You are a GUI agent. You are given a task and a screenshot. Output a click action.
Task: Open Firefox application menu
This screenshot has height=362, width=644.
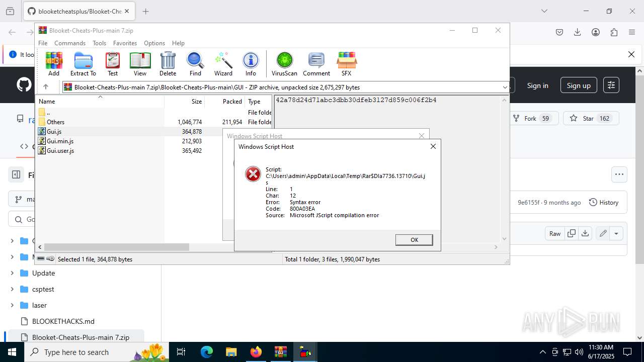pyautogui.click(x=631, y=32)
